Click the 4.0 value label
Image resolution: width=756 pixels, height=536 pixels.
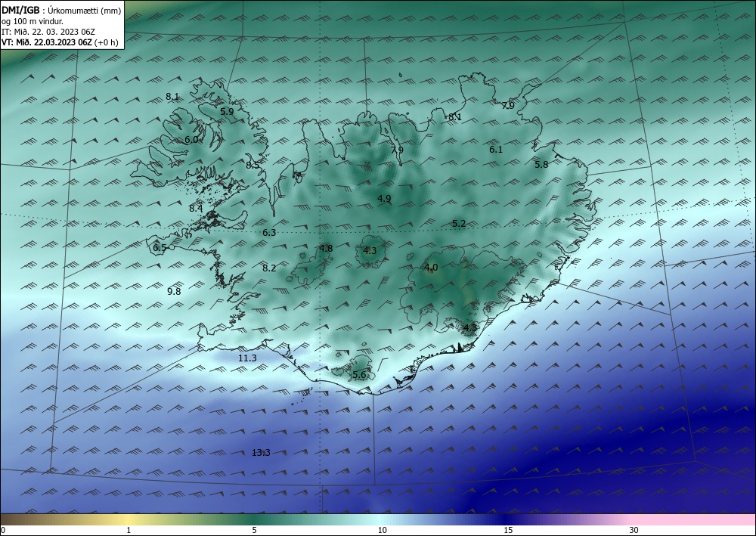pos(431,268)
